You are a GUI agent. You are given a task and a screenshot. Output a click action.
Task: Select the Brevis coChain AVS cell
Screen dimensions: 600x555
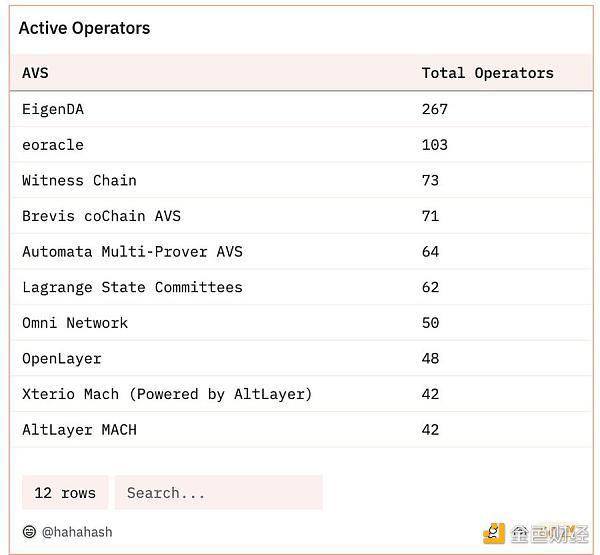(x=101, y=216)
